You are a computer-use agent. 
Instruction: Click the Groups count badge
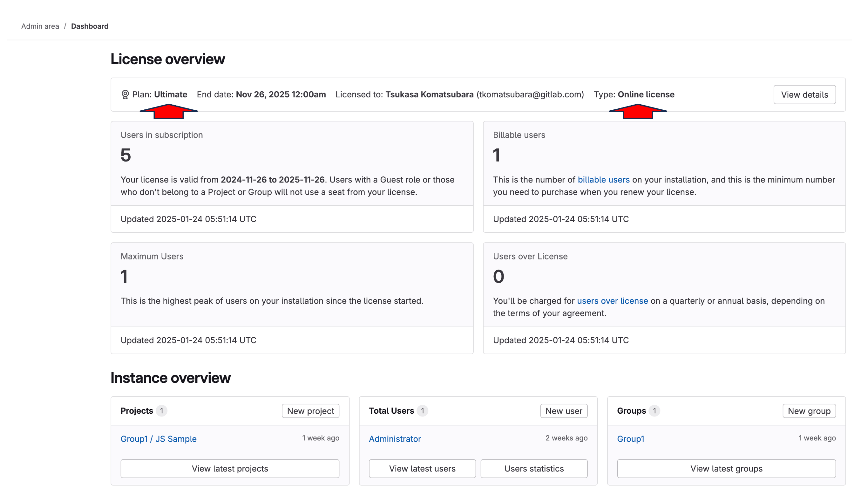coord(655,410)
